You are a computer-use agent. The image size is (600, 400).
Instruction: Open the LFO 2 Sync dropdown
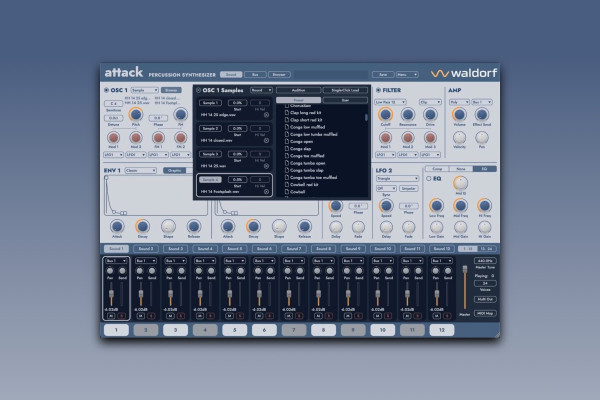[x=386, y=189]
